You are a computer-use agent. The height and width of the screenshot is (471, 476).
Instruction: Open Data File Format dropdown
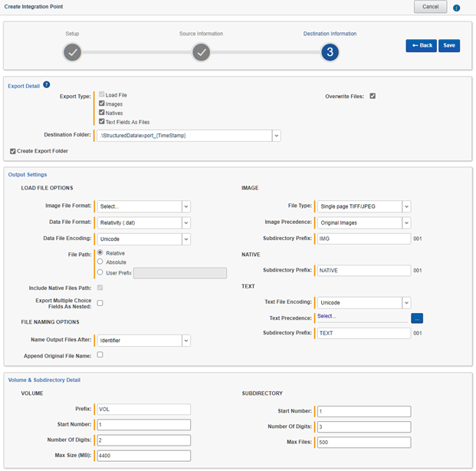(186, 222)
